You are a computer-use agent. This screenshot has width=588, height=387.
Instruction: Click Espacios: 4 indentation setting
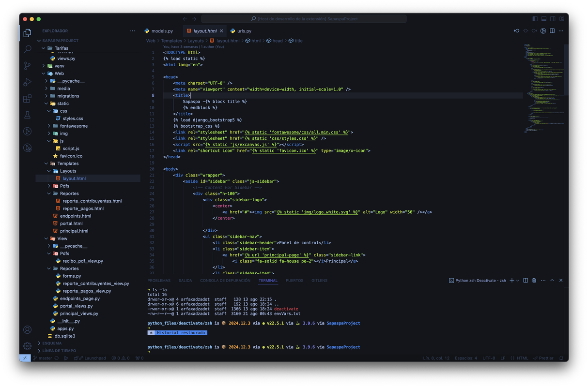pyautogui.click(x=465, y=358)
